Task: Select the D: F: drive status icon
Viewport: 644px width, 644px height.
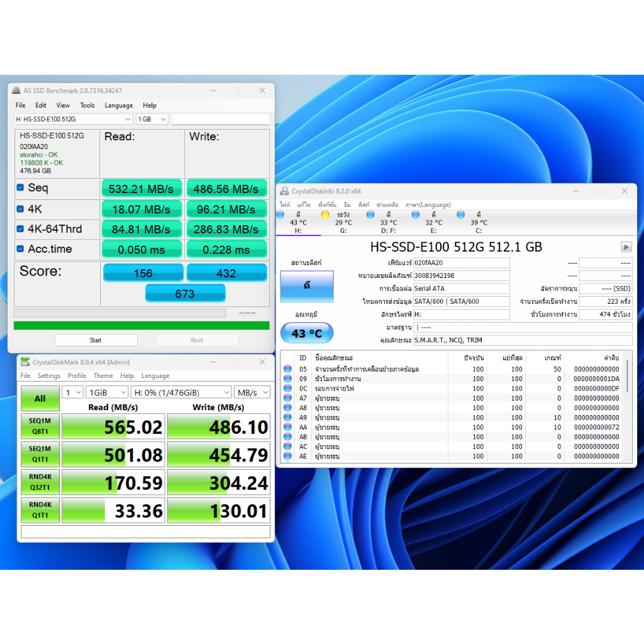Action: 370,214
